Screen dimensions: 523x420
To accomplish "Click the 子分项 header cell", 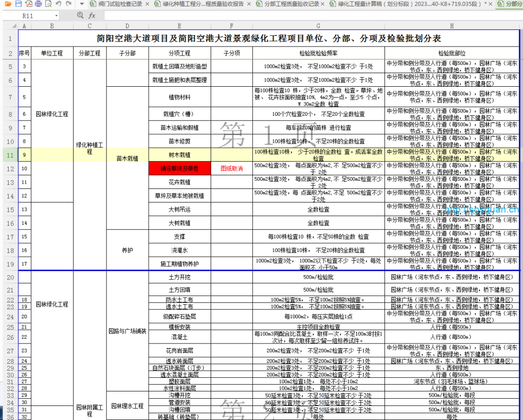I will (x=232, y=53).
